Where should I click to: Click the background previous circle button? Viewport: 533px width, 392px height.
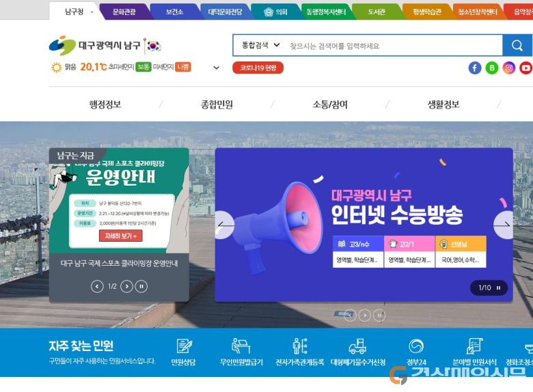(x=350, y=316)
